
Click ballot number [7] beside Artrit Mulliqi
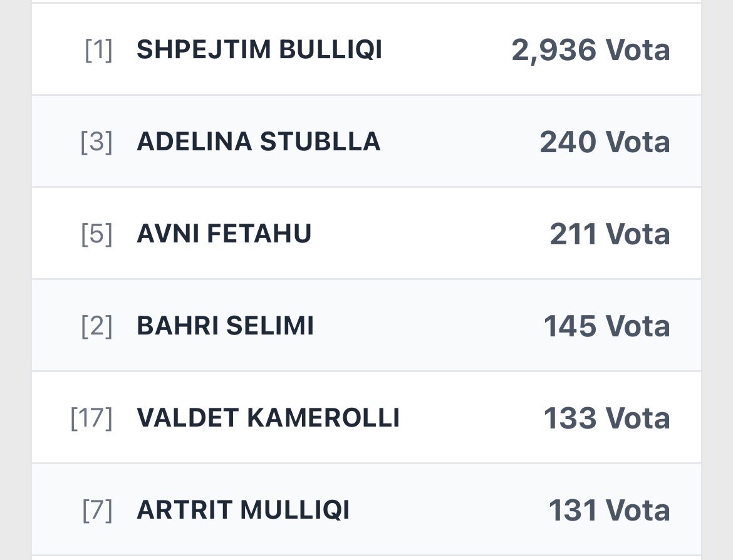[97, 511]
